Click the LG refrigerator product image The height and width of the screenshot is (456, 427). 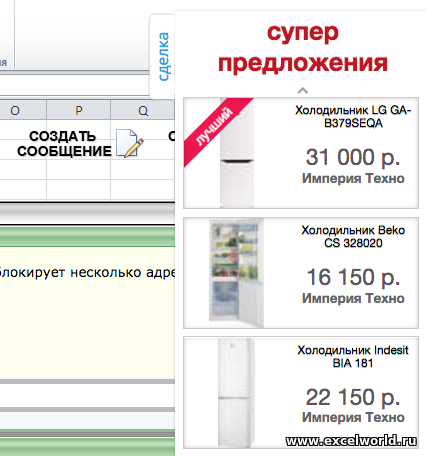pos(237,153)
